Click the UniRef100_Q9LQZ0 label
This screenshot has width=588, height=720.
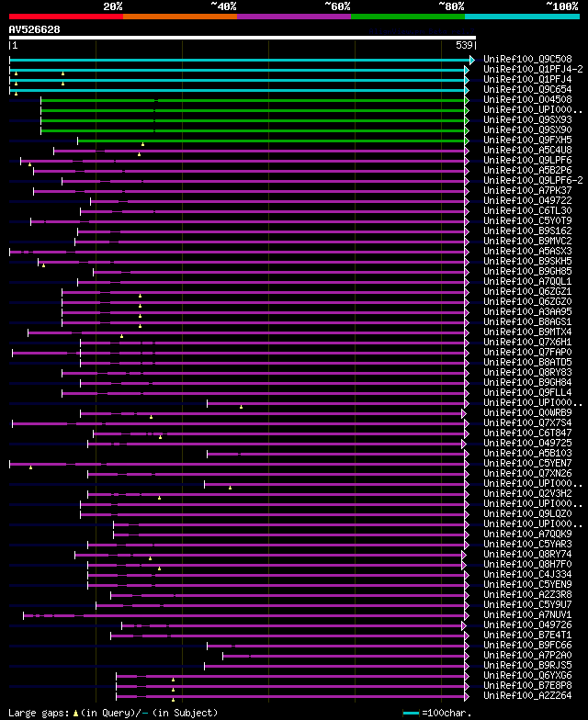527,514
